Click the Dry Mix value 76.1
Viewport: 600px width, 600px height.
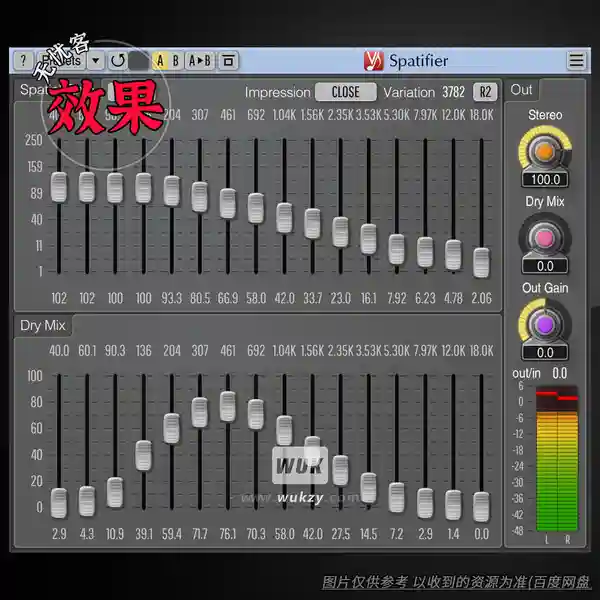coord(228,534)
